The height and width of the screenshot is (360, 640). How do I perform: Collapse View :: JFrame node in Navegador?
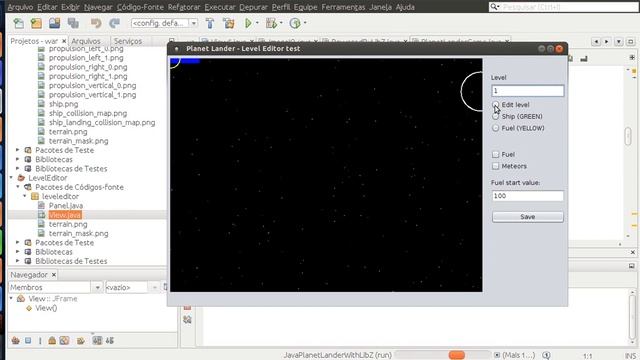click(11, 299)
